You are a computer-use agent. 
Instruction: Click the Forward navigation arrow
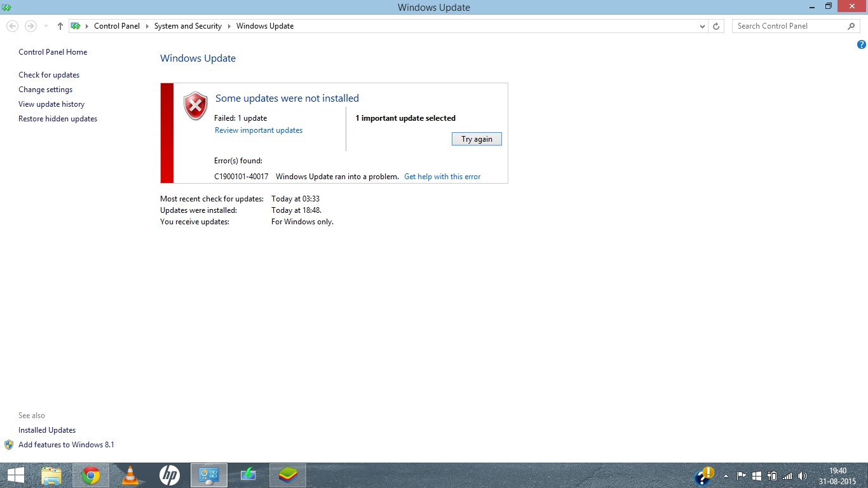click(x=31, y=26)
